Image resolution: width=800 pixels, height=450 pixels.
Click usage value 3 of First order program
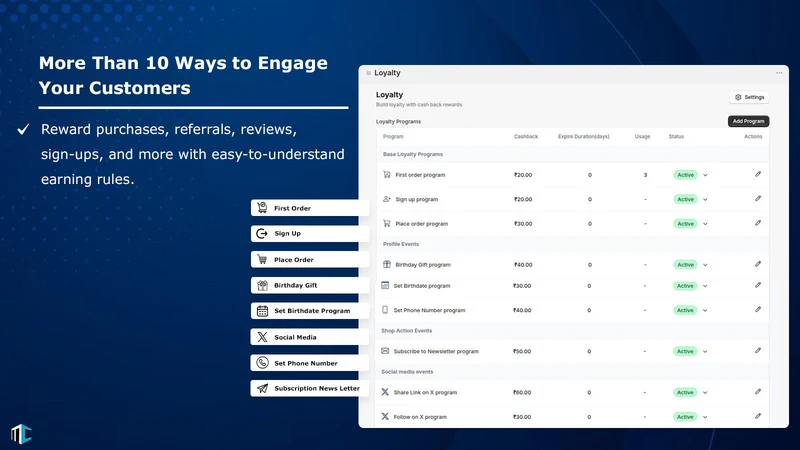pyautogui.click(x=645, y=175)
